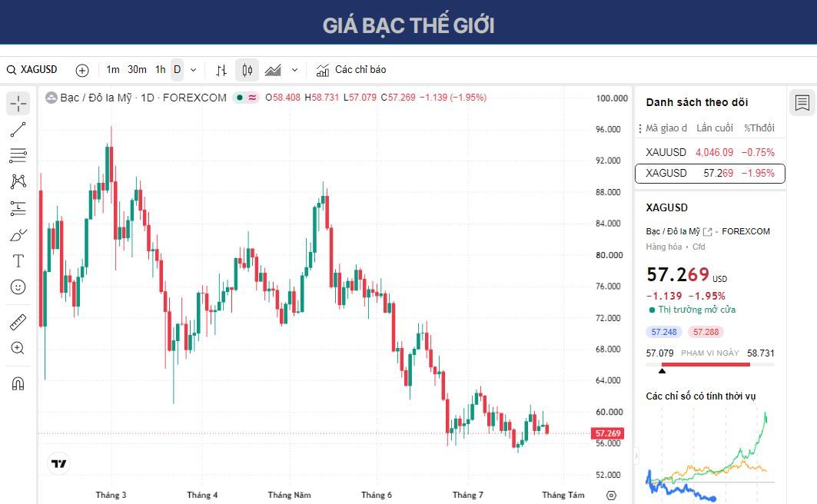The width and height of the screenshot is (817, 504).
Task: Click the day range red bar
Action: coord(706,364)
